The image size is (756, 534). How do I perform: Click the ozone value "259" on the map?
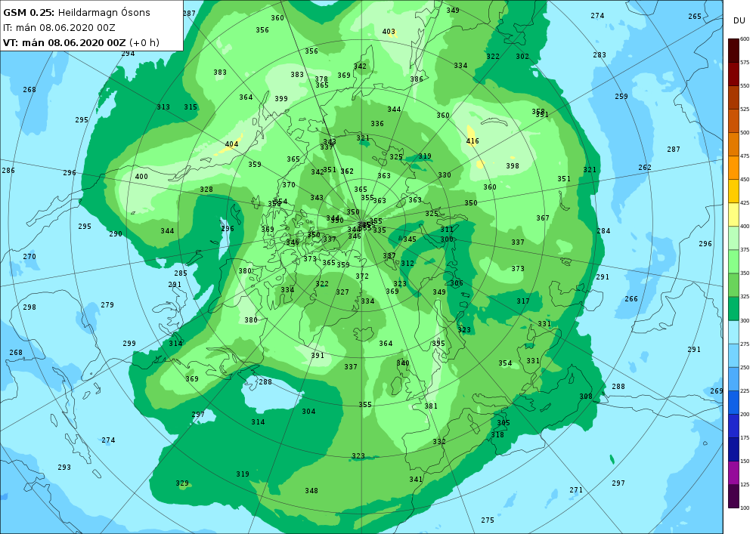(x=621, y=97)
